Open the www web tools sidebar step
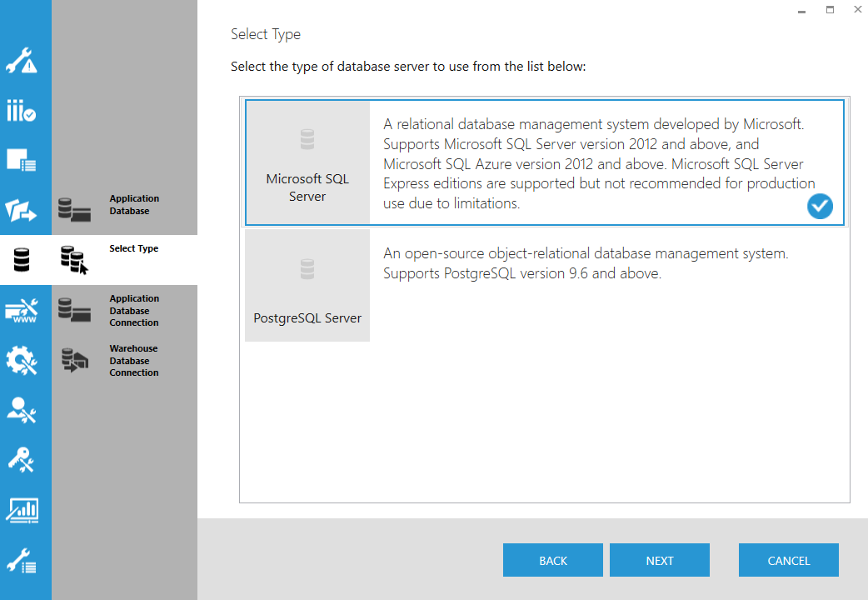 (22, 311)
